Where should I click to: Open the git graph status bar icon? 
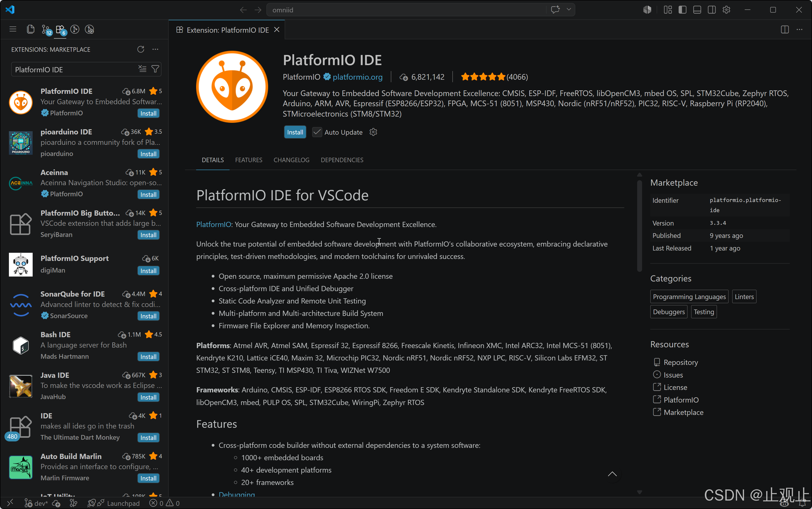(x=73, y=503)
